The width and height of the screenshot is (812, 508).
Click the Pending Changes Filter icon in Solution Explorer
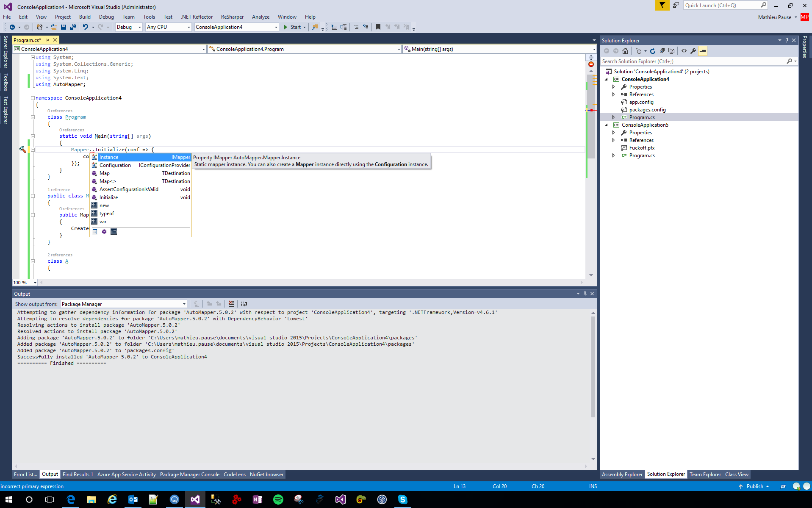[639, 51]
